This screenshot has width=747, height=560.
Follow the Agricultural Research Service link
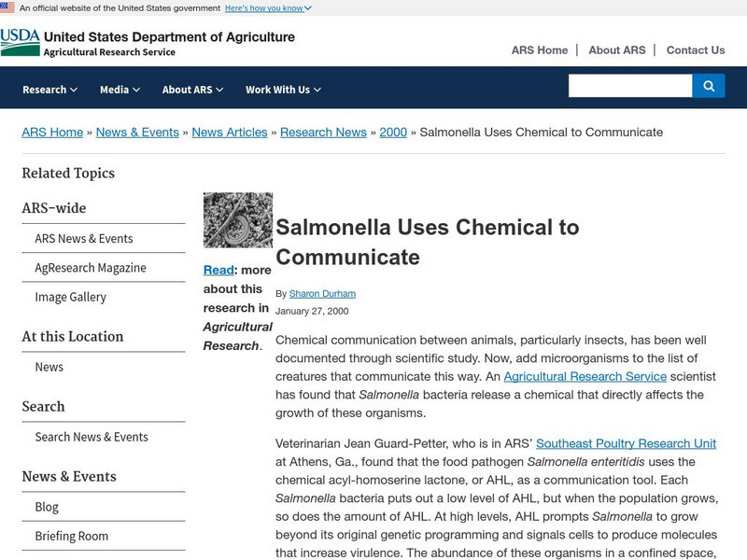pyautogui.click(x=585, y=376)
